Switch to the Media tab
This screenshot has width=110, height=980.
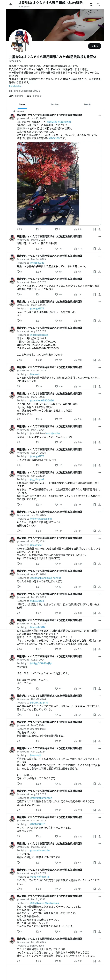88,104
